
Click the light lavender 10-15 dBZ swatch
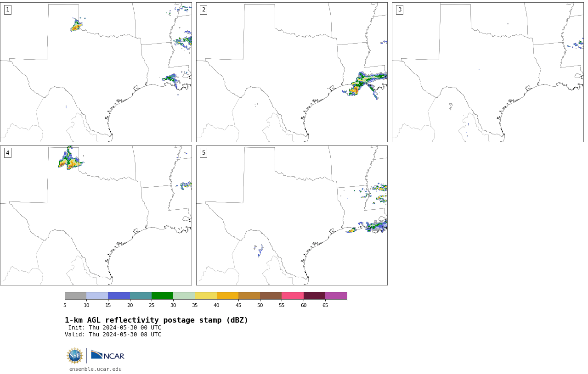tap(97, 296)
